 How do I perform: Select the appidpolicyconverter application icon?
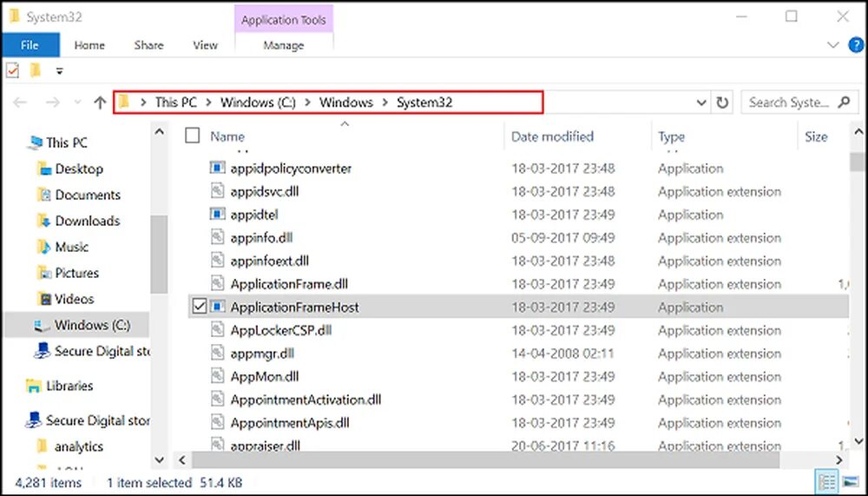tap(218, 168)
